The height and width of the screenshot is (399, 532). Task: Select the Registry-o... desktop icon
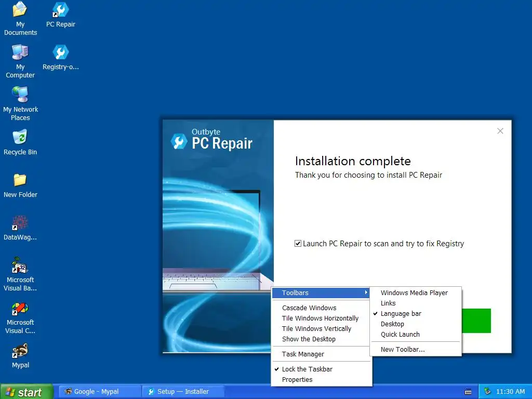click(60, 58)
